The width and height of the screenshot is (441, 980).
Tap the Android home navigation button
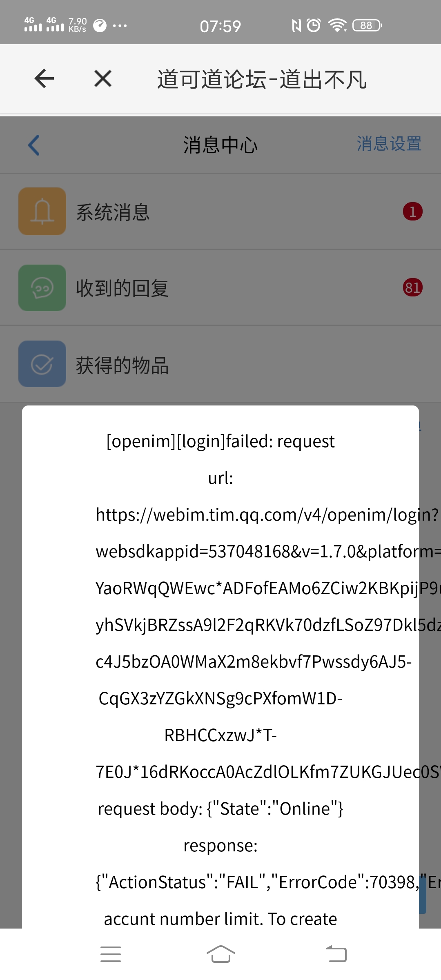pos(220,954)
